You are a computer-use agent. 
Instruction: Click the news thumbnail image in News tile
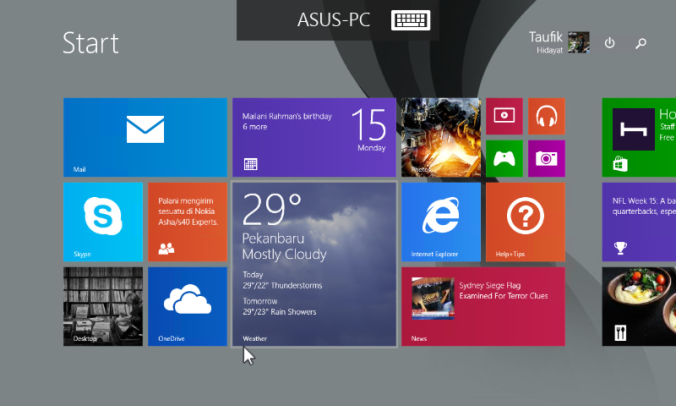pyautogui.click(x=433, y=298)
